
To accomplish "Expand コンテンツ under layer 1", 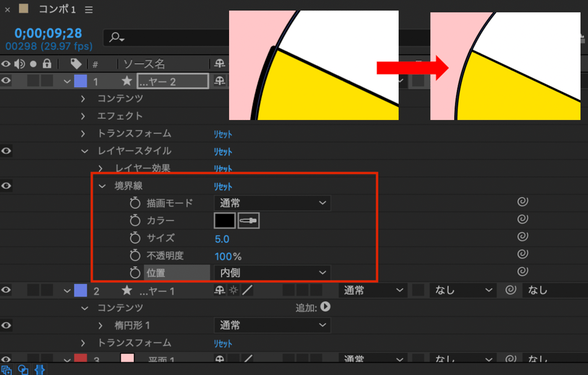I will pos(83,98).
